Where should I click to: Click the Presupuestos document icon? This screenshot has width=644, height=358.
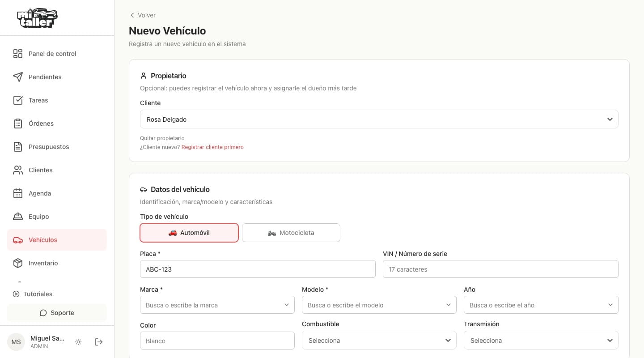[x=18, y=147]
